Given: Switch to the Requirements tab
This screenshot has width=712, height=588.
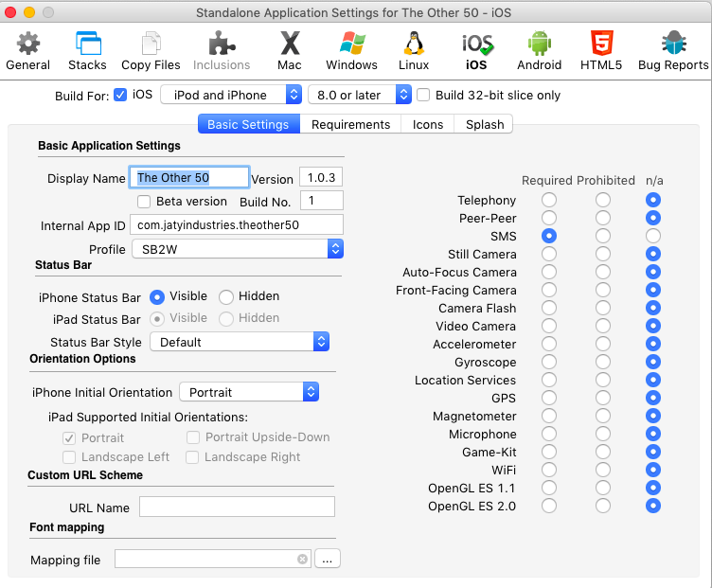Looking at the screenshot, I should (350, 124).
